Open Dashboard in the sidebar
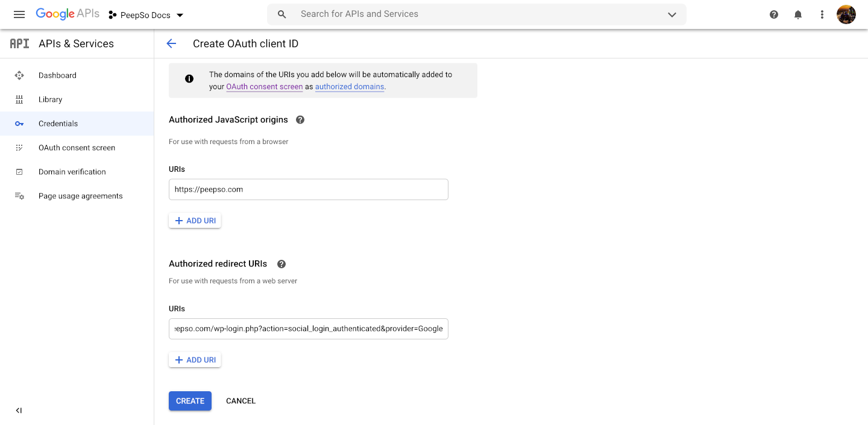868x425 pixels. click(x=77, y=75)
